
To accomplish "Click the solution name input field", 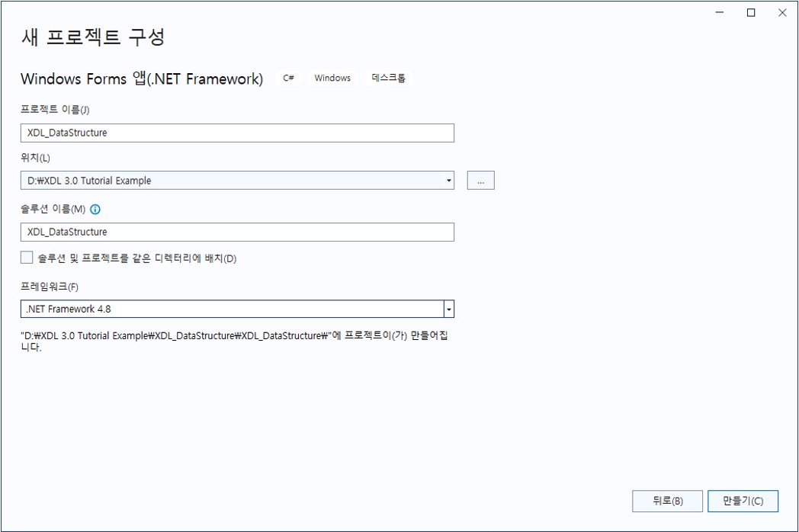I will 237,232.
